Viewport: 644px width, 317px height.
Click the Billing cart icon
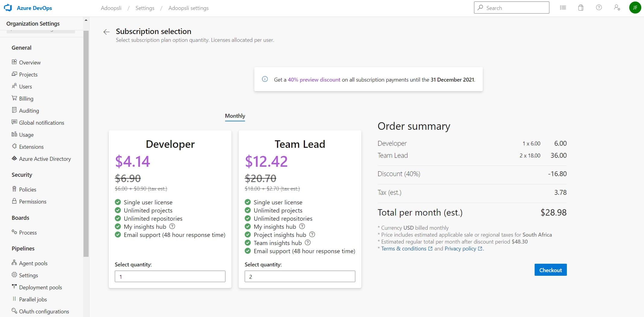tap(14, 98)
